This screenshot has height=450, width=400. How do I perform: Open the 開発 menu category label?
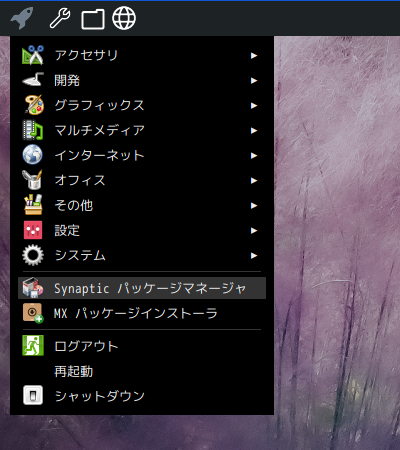(x=67, y=80)
